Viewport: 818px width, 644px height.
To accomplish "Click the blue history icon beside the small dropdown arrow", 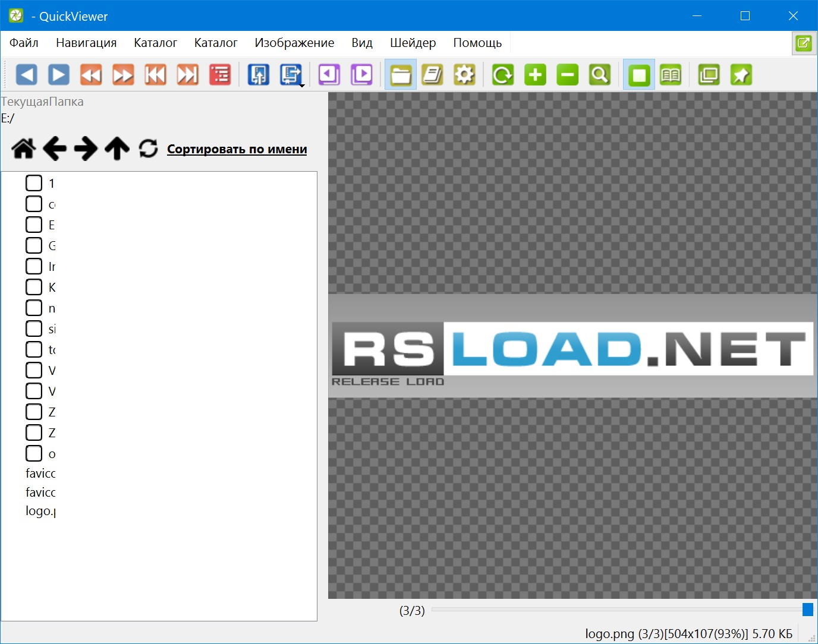I will (x=290, y=74).
